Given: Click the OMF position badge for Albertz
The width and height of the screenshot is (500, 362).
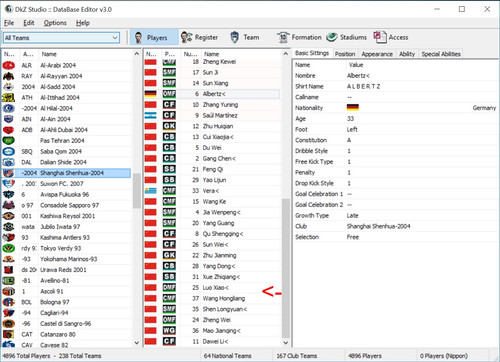Looking at the screenshot, I should coord(169,94).
